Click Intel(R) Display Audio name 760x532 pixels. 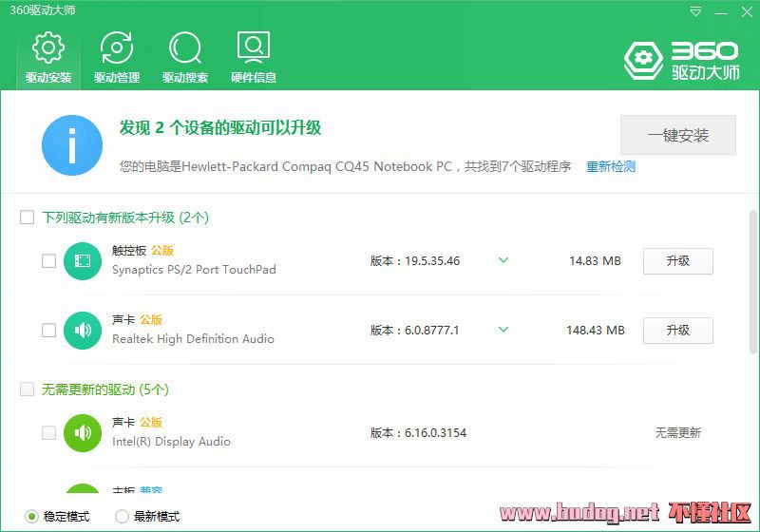[171, 442]
